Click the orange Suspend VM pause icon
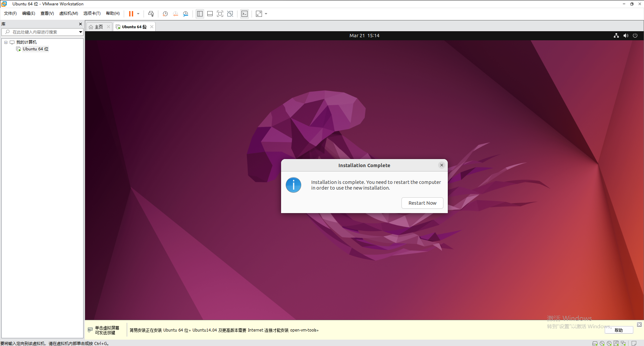Image resolution: width=644 pixels, height=346 pixels. coord(131,14)
